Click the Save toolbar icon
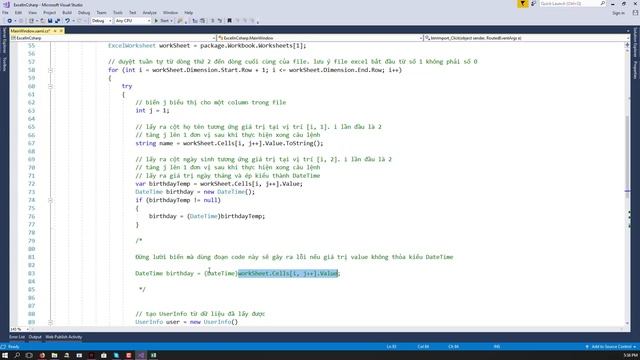The image size is (640, 360). coord(50,20)
